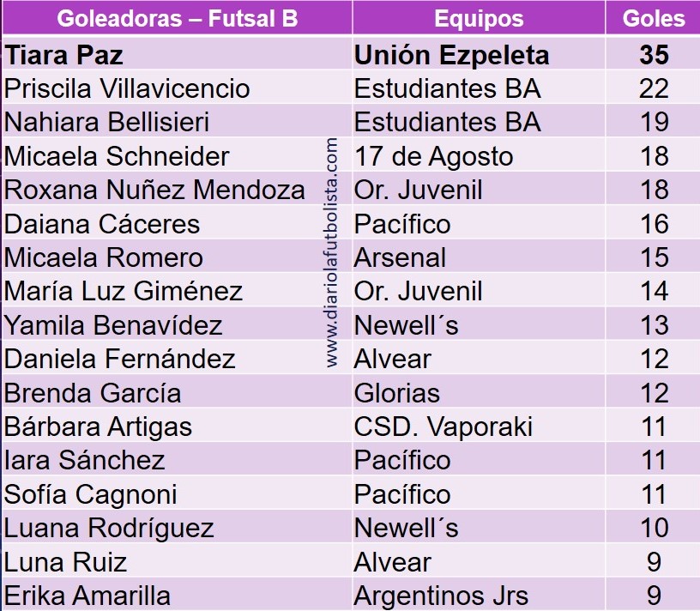Click the 'Equipos' column header
The height and width of the screenshot is (611, 700).
click(x=478, y=18)
